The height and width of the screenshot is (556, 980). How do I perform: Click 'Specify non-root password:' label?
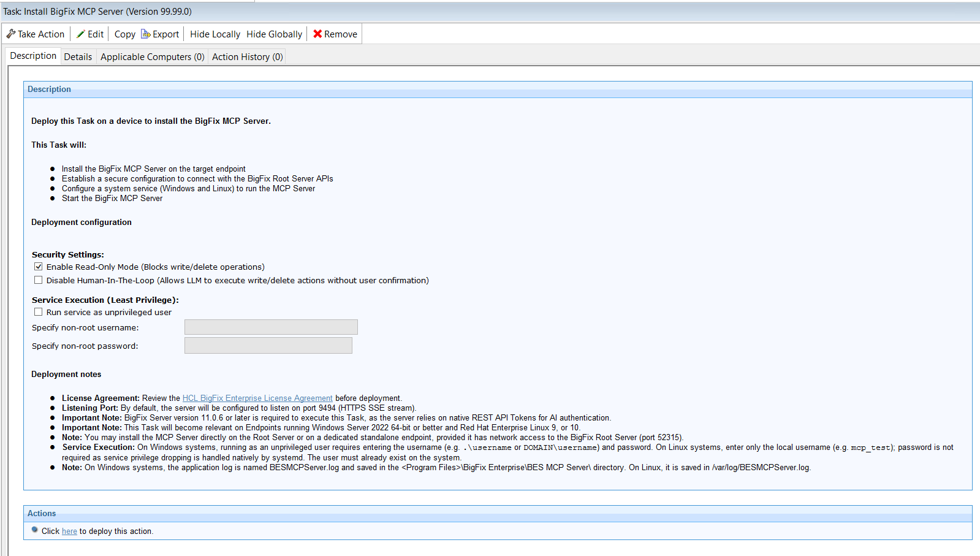[85, 346]
